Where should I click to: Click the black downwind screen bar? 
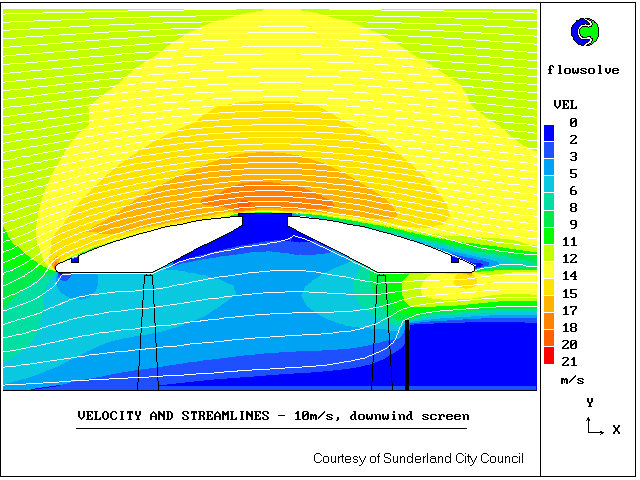408,355
